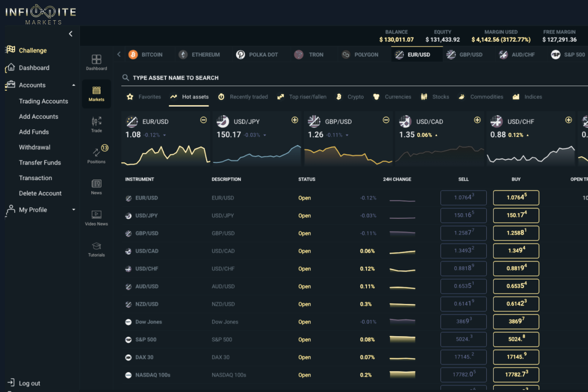Sort by the 24H CHANGE column header

[397, 179]
